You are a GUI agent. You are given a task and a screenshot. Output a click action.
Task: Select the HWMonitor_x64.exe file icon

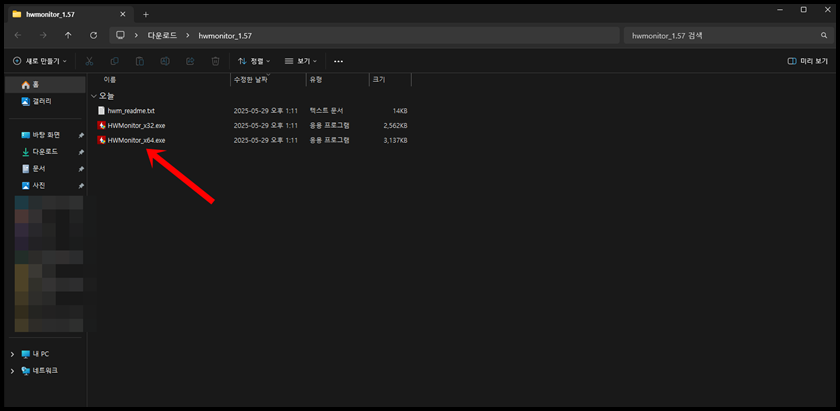click(x=101, y=140)
